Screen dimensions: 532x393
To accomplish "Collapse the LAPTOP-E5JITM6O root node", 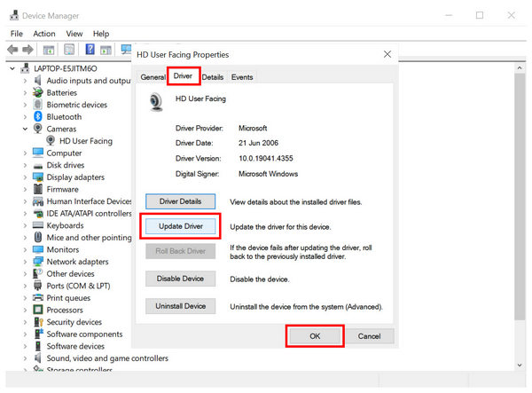I will 12,68.
